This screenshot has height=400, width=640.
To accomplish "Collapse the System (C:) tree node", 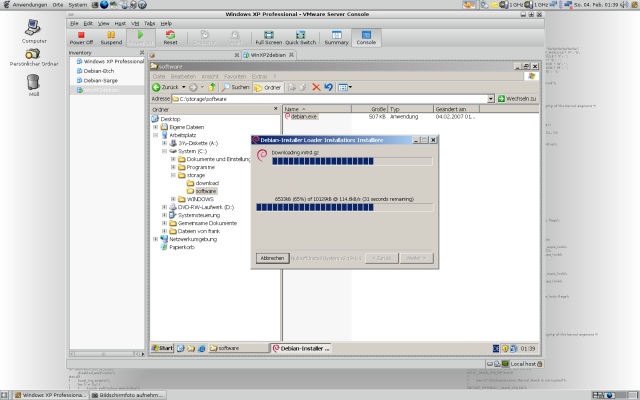I will pos(164,151).
